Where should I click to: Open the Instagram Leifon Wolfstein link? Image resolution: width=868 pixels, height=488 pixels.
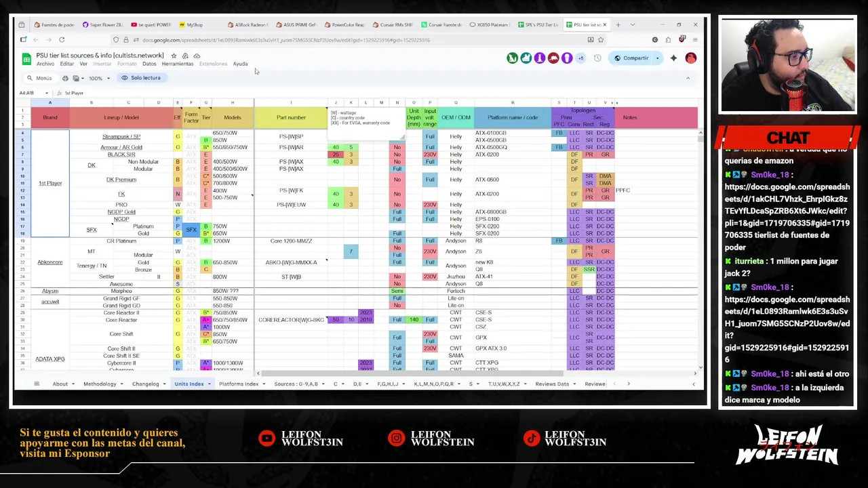(x=433, y=439)
